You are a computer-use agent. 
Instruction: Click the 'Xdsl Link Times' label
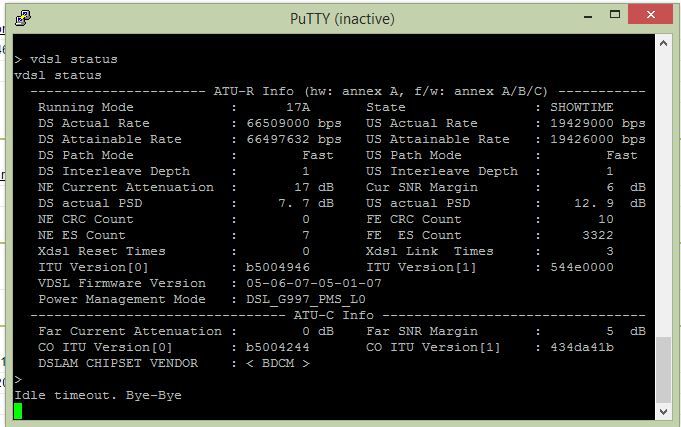pyautogui.click(x=430, y=252)
